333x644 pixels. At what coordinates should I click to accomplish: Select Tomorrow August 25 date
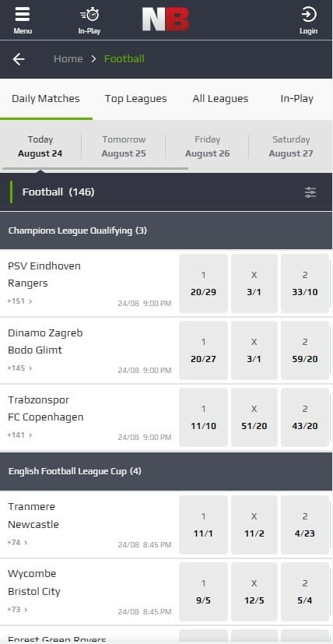[124, 146]
